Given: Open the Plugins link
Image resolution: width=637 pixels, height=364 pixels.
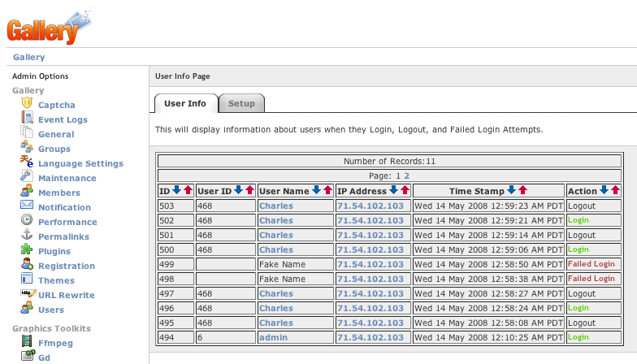Looking at the screenshot, I should point(54,252).
